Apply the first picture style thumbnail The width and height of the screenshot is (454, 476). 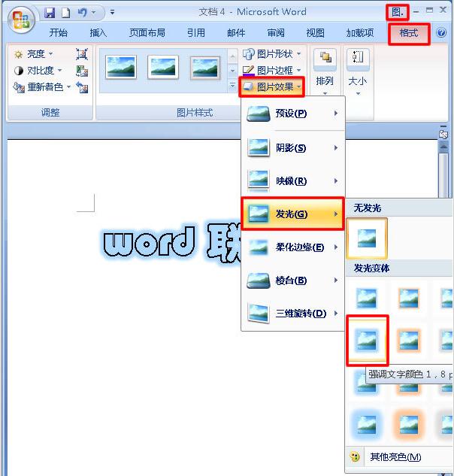121,68
